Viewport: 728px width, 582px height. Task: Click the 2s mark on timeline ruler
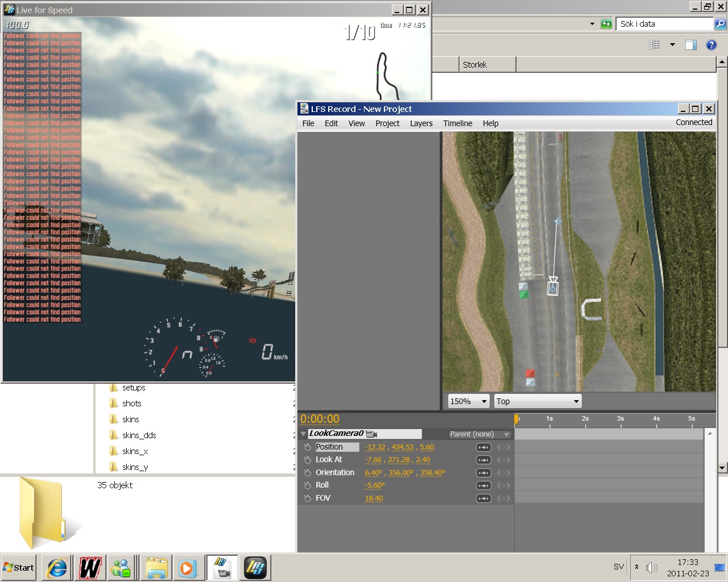pos(585,419)
